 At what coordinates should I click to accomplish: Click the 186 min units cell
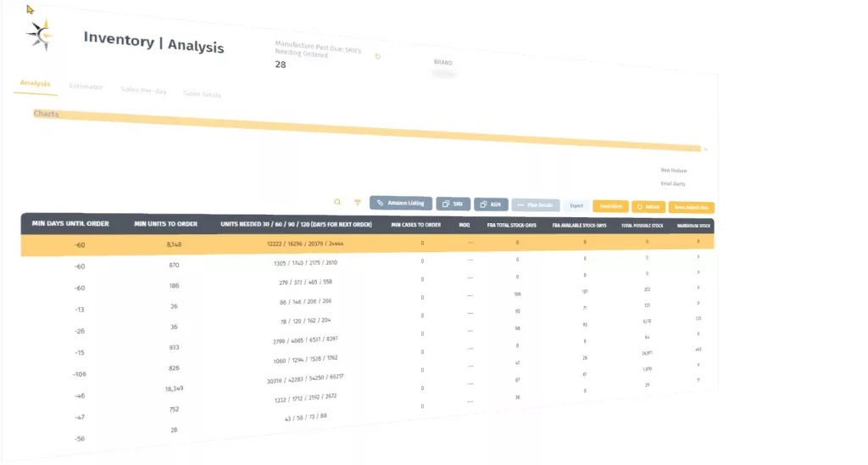(x=174, y=285)
